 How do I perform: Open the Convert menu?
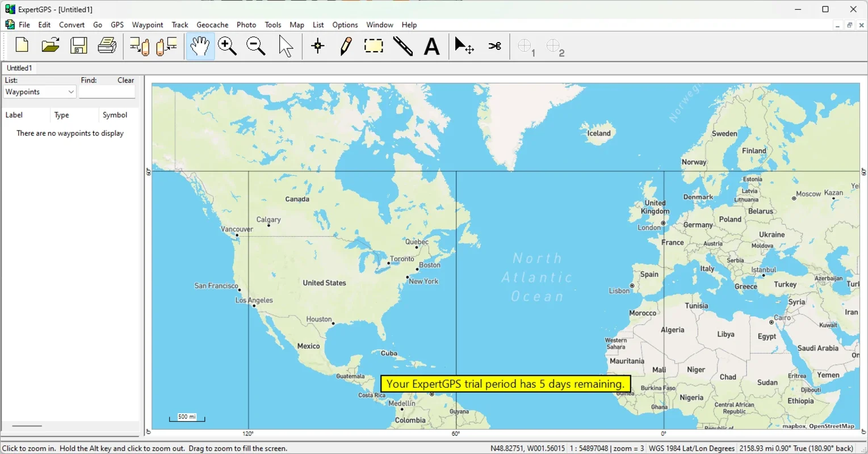tap(72, 25)
